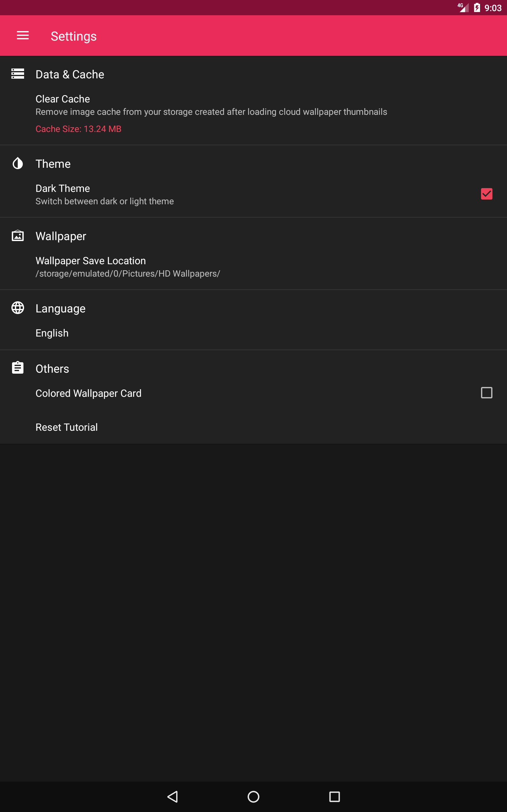Uncheck the Dark Theme checkbox

click(486, 194)
